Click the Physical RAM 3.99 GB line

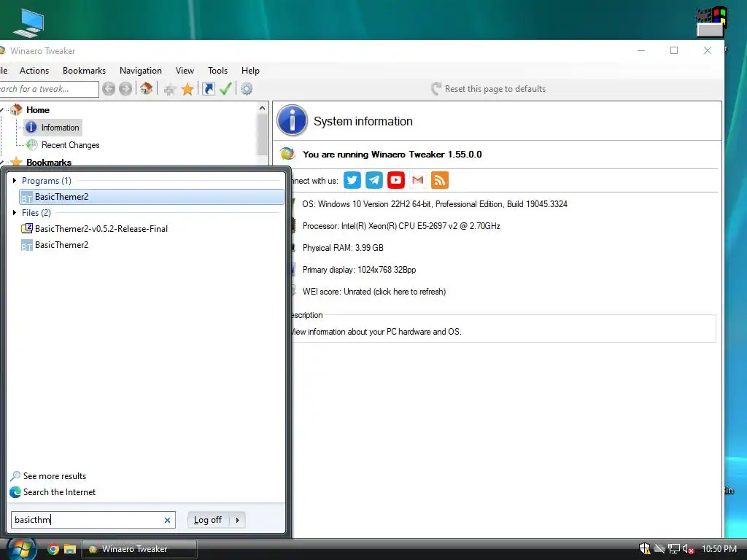click(x=343, y=248)
